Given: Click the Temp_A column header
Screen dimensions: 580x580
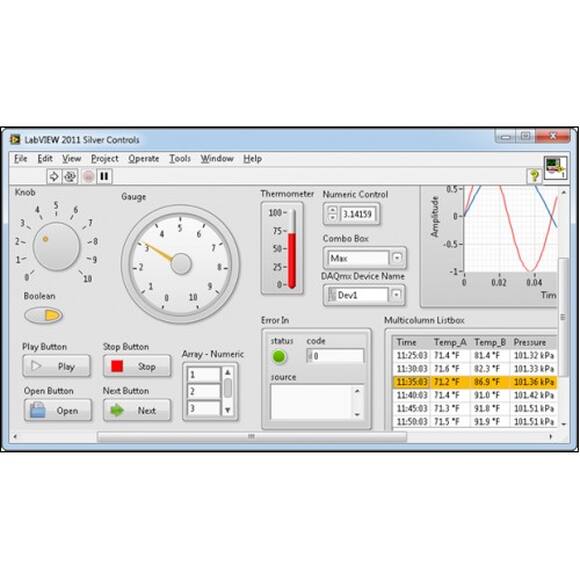Looking at the screenshot, I should point(450,343).
